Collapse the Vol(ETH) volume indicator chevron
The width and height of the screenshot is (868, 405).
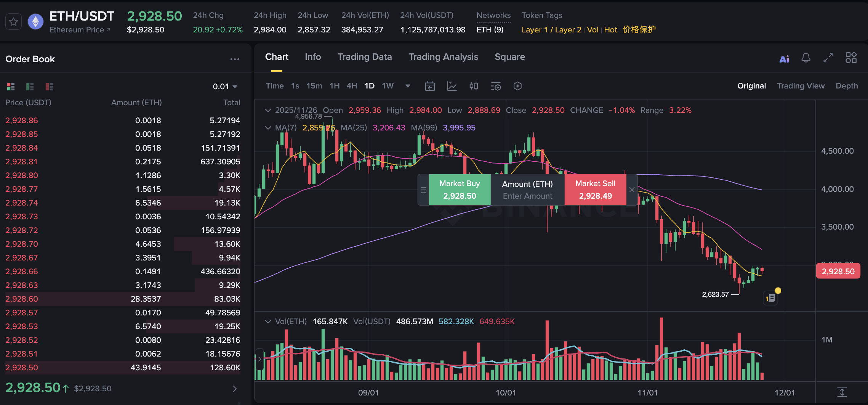coord(268,321)
